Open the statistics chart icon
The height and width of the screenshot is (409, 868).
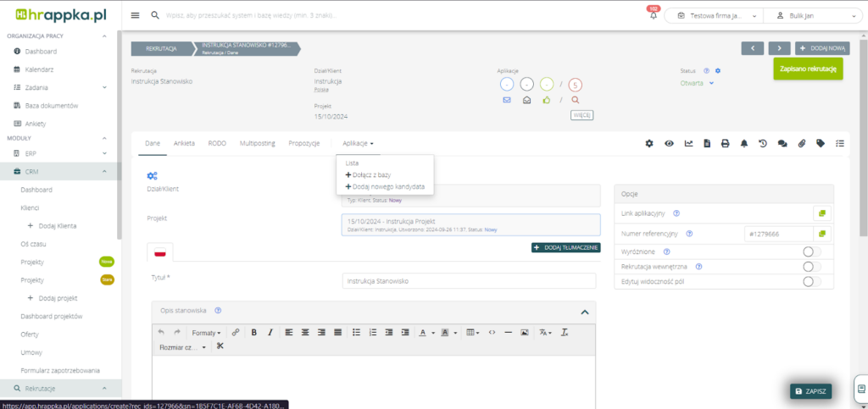pos(688,144)
